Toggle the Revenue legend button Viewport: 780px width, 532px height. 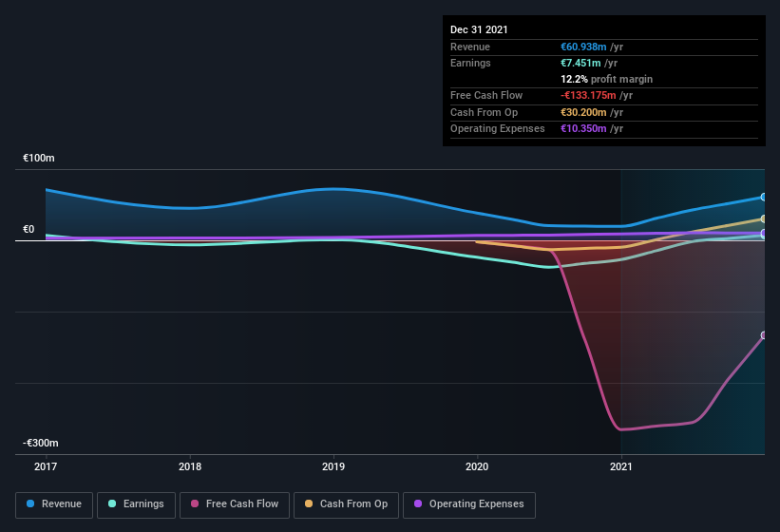pyautogui.click(x=54, y=505)
